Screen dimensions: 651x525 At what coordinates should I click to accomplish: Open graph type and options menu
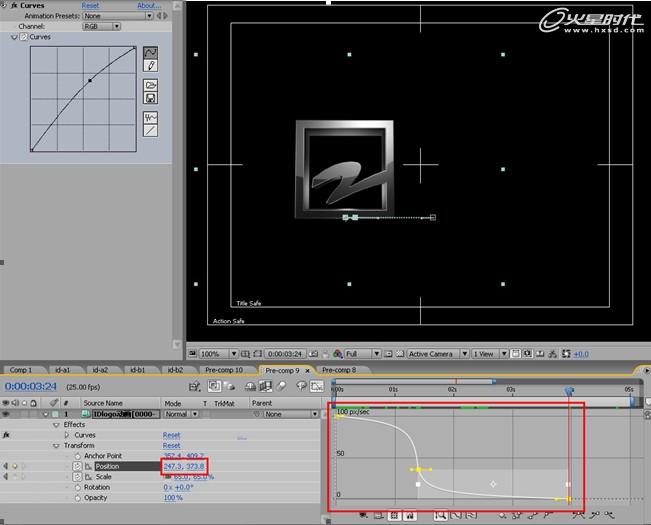(x=379, y=515)
